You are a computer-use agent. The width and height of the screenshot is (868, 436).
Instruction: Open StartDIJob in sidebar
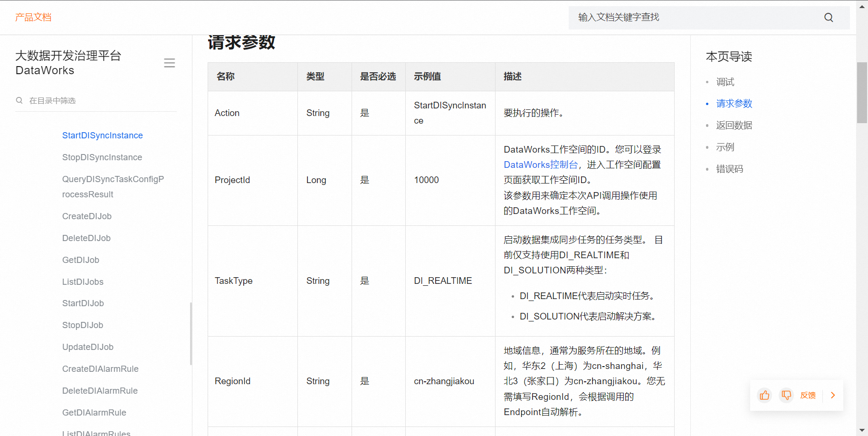(x=83, y=303)
